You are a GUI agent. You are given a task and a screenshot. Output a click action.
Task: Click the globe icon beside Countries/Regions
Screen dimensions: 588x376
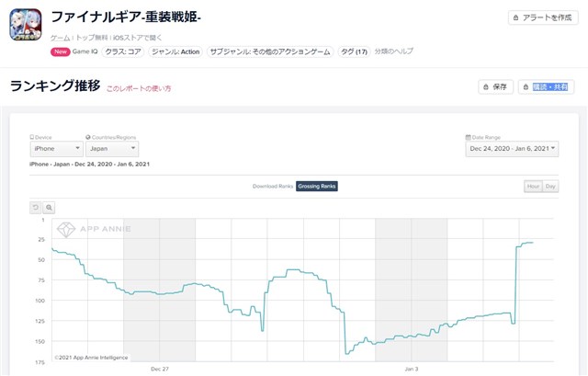point(88,137)
